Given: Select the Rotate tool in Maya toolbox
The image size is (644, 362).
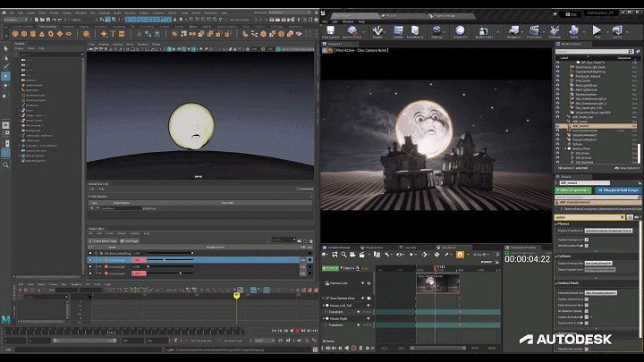Looking at the screenshot, I should pos(5,86).
